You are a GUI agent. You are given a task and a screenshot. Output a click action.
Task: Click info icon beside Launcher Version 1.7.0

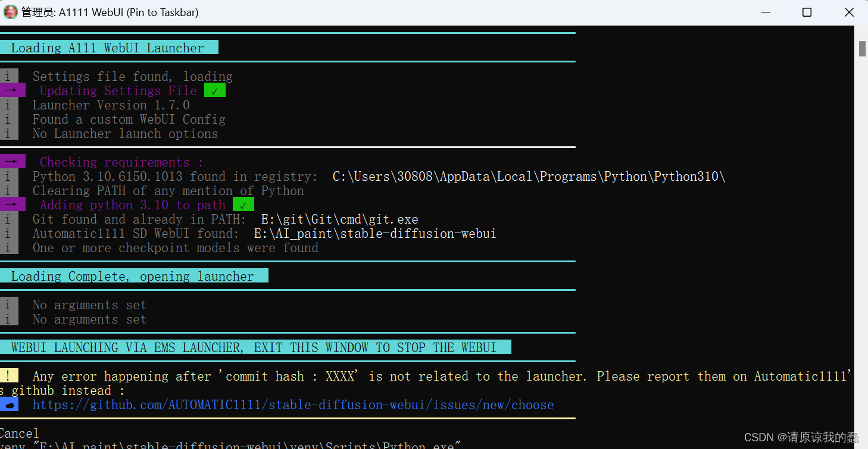[x=8, y=105]
